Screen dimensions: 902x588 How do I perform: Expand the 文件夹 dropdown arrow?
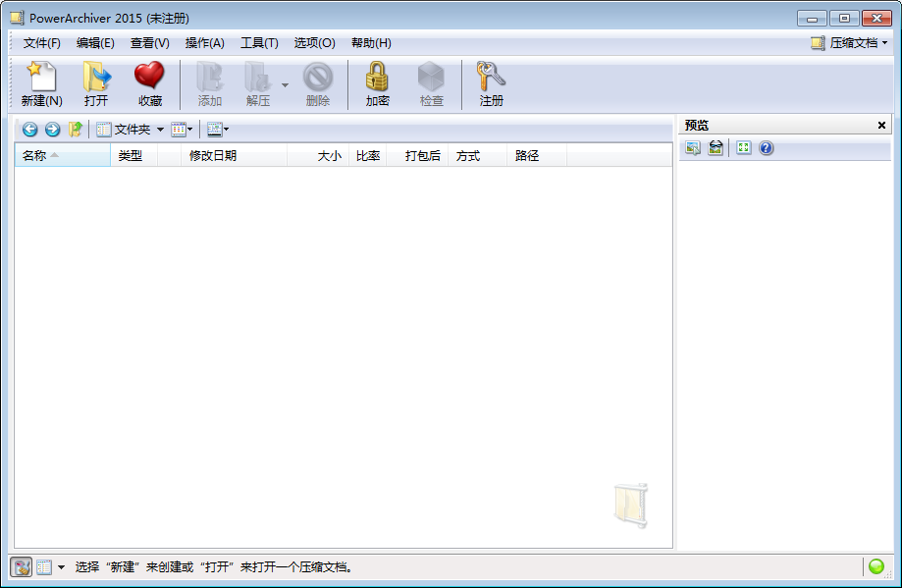161,130
